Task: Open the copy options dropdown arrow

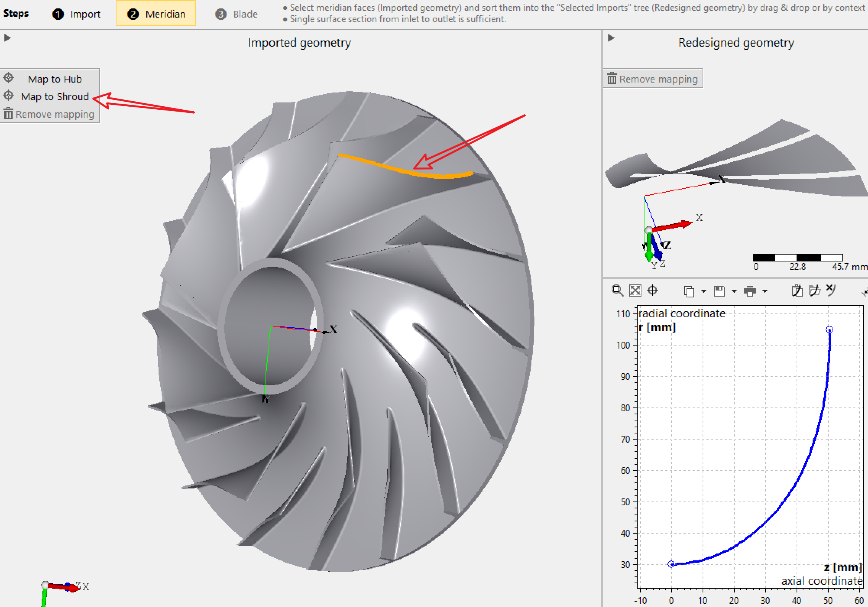Action: click(704, 291)
